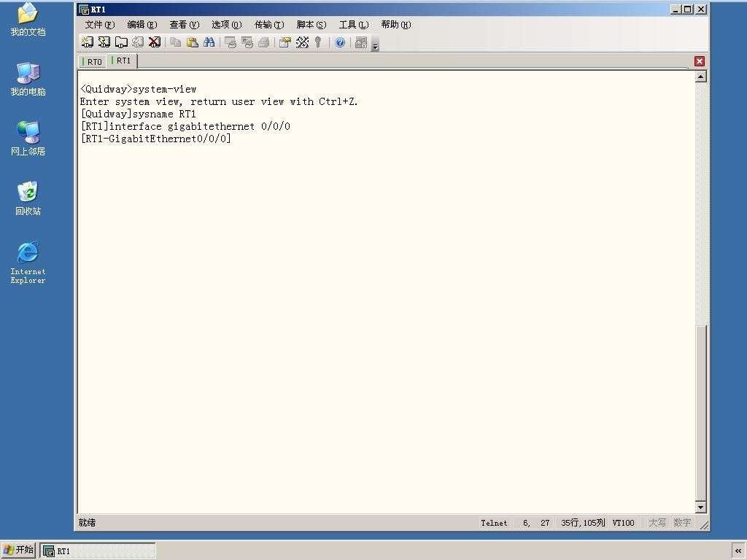Screen dimensions: 747x560
Task: Select the RT1 session tab
Action: pos(122,61)
